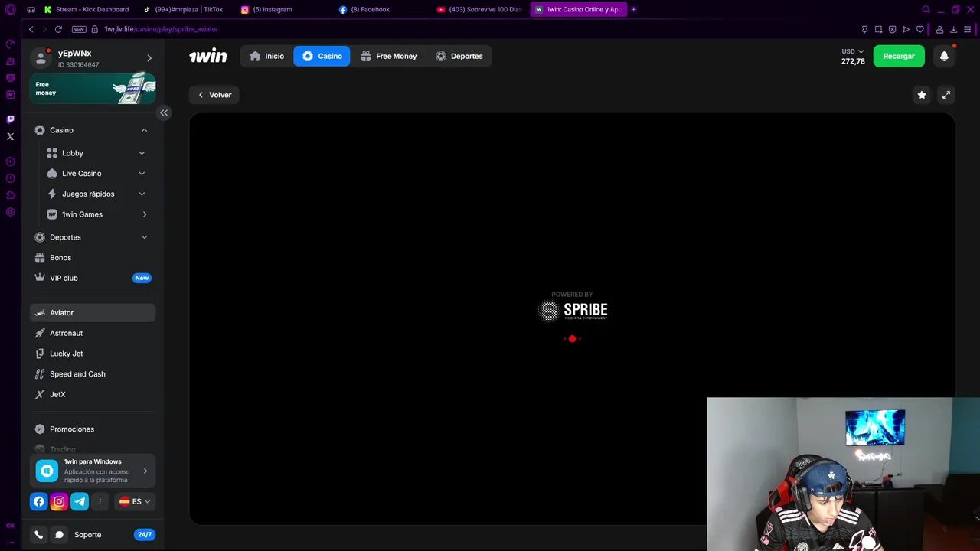
Task: Switch to the YouTube Sobrevive 100 Días tab
Action: click(x=479, y=9)
